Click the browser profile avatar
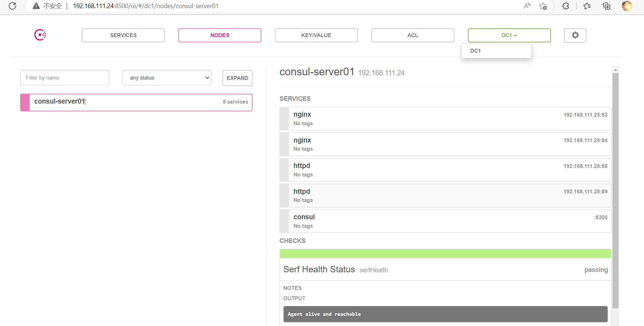This screenshot has height=326, width=644. click(x=627, y=6)
